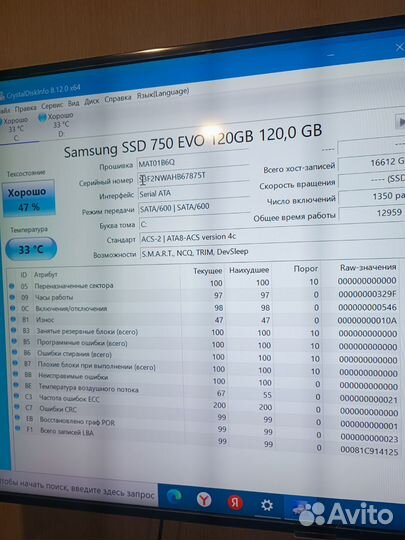Select Неисправимые ошибки row

coord(206,380)
